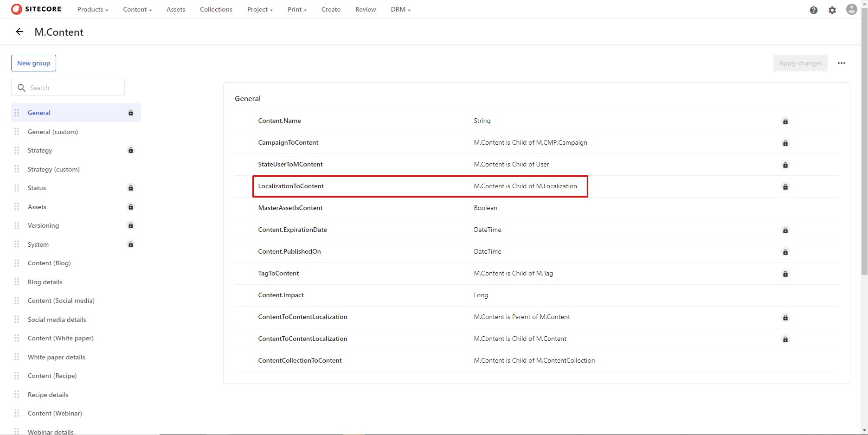This screenshot has width=868, height=435.
Task: Open the Products dropdown menu
Action: pos(93,9)
